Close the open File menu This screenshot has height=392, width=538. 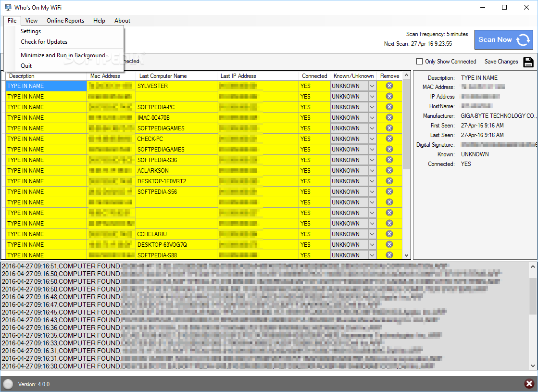[x=12, y=21]
